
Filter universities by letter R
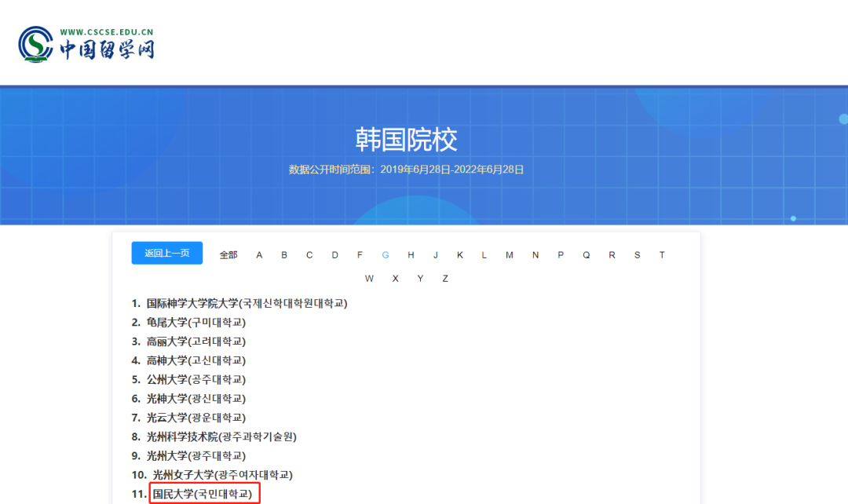[x=612, y=254]
